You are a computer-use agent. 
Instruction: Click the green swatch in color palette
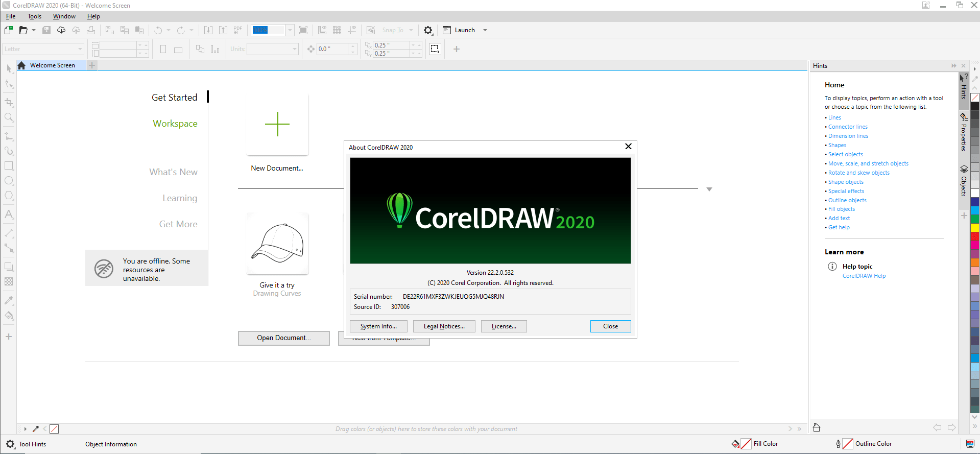[975, 219]
